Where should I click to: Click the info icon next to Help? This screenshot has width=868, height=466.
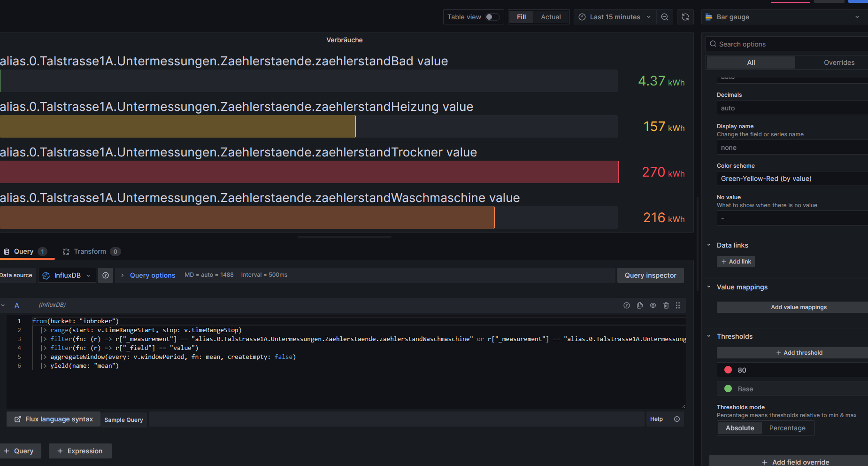pos(677,419)
